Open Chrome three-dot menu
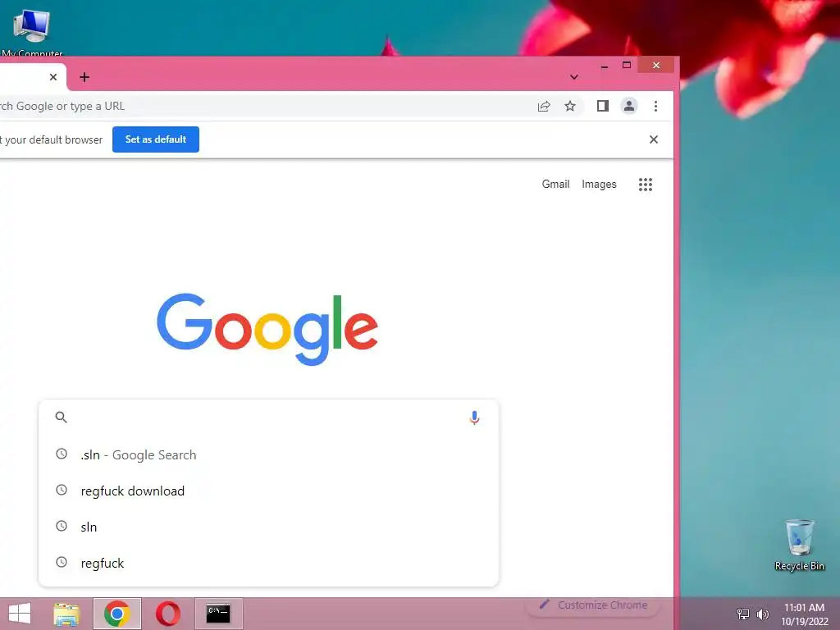The image size is (840, 630). tap(655, 106)
